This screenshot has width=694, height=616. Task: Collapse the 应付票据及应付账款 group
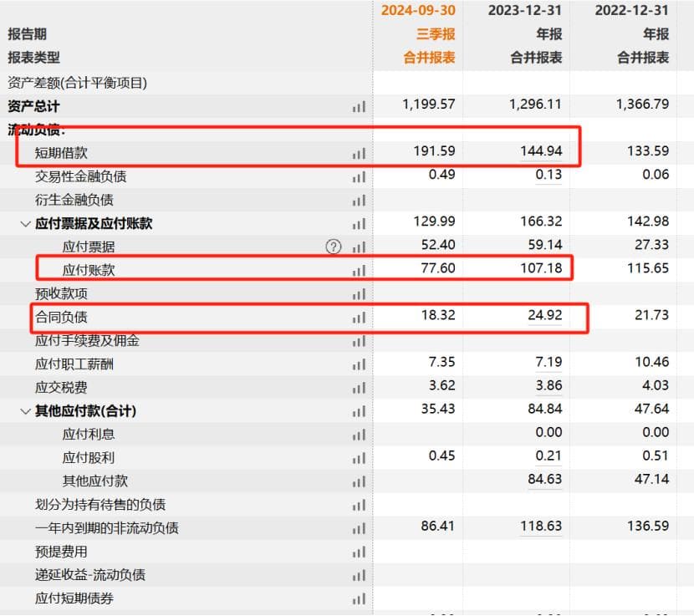pos(25,224)
